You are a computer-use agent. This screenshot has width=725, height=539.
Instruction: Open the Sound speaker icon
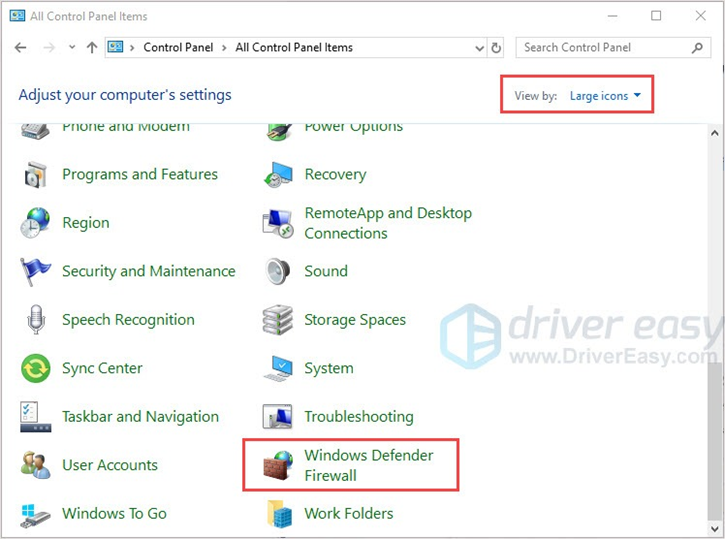[x=278, y=271]
